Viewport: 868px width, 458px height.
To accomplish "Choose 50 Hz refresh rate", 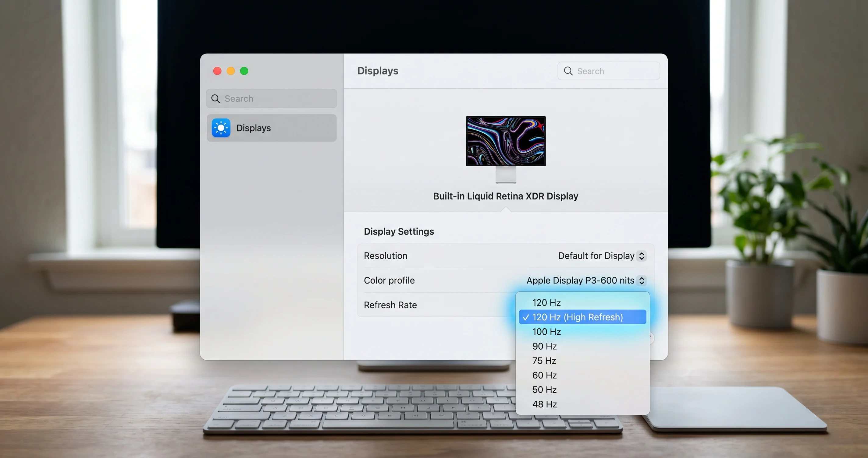I will (582, 390).
